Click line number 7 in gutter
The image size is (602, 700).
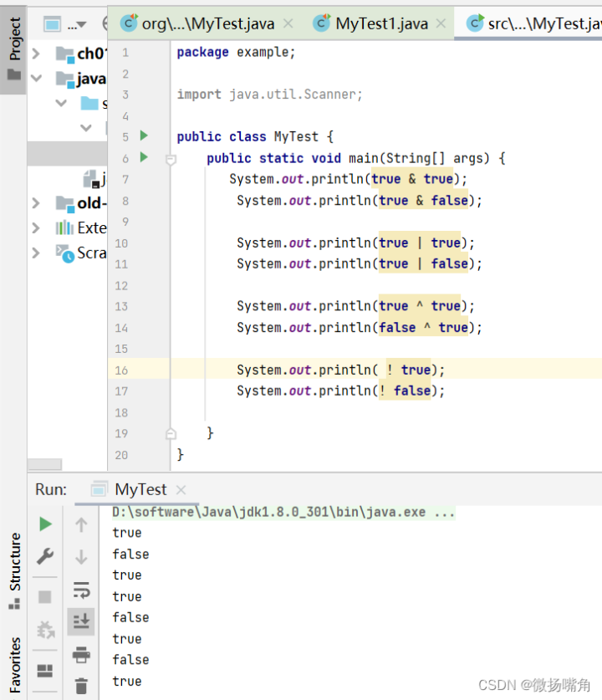[x=125, y=180]
